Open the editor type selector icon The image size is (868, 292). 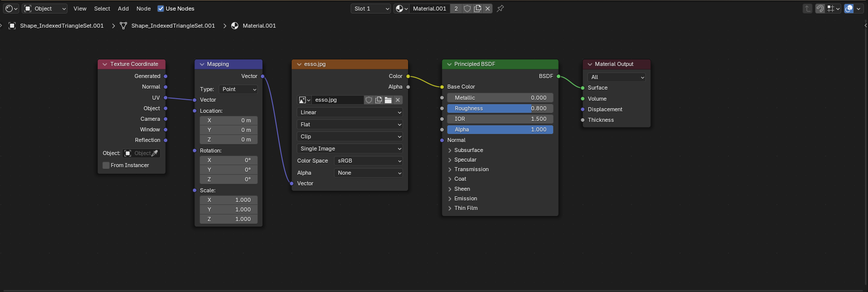pos(11,9)
